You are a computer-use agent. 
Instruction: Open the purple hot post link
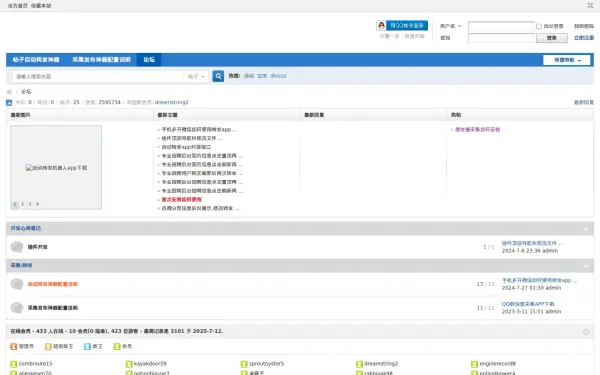(478, 129)
